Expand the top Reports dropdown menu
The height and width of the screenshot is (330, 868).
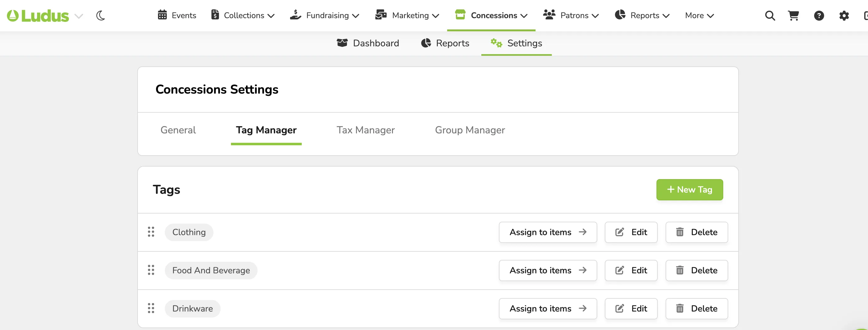[x=642, y=15]
